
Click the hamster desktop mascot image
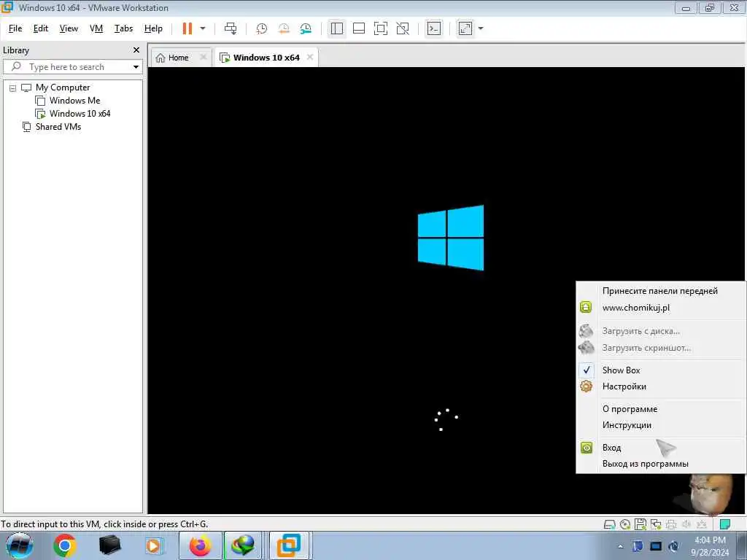tap(709, 494)
